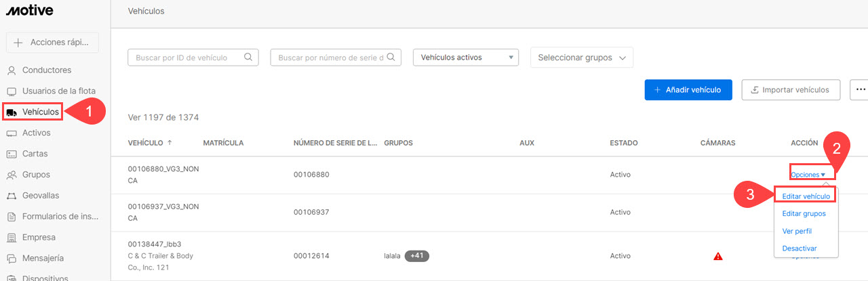The height and width of the screenshot is (281, 868).
Task: Open the Acciones rápidas button
Action: [52, 42]
